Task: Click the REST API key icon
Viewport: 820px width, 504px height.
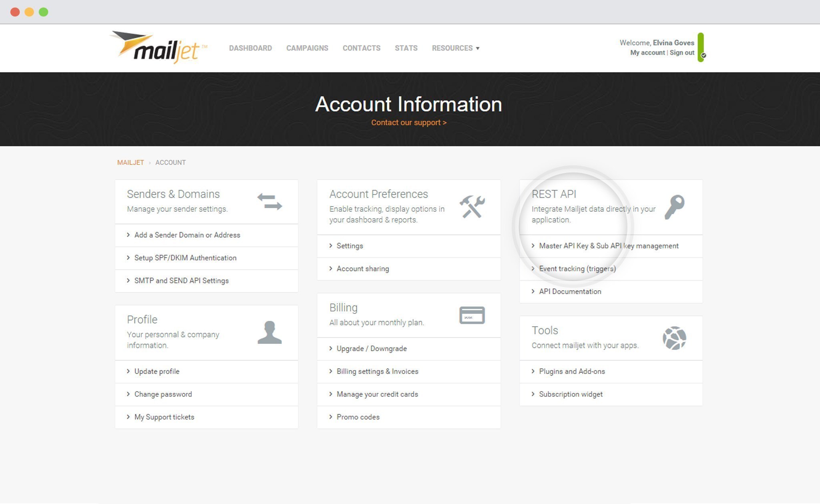Action: 675,207
